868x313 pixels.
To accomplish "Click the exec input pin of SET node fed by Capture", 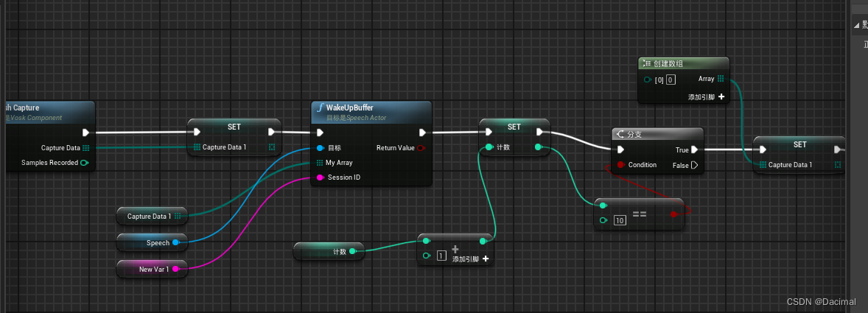I will click(197, 132).
